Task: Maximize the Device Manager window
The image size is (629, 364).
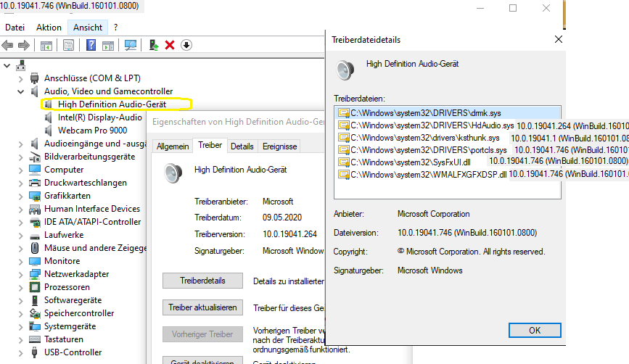Action: 513,8
